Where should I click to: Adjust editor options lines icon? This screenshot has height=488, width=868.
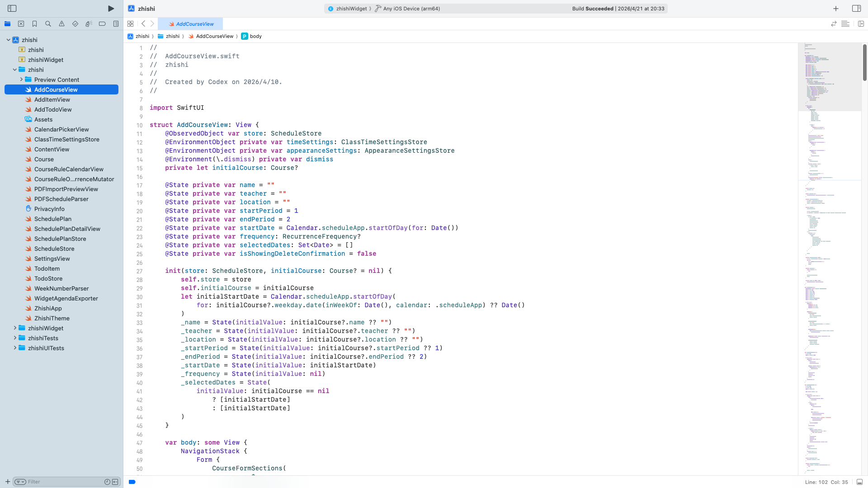pos(845,24)
